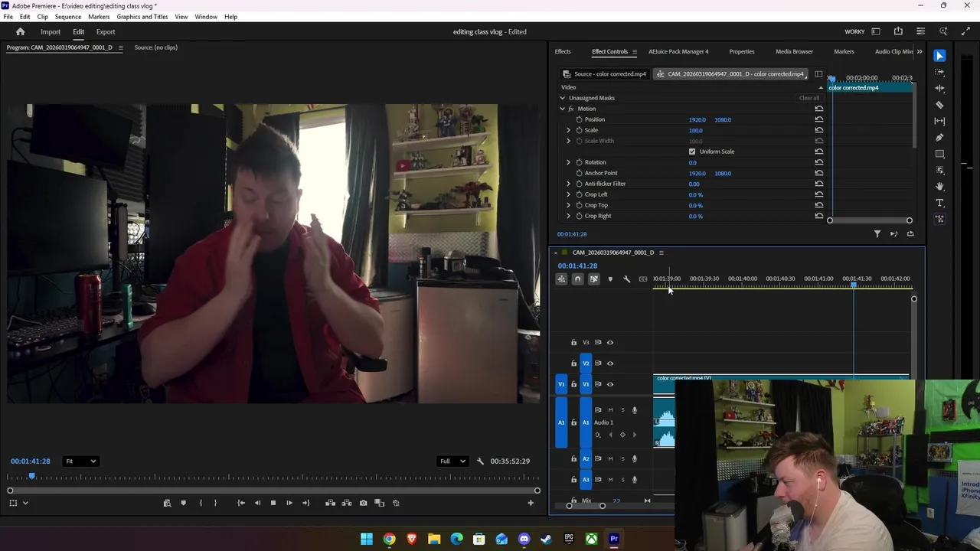Select the Track Select Forward tool
Screen dimensions: 980x551
[x=939, y=72]
